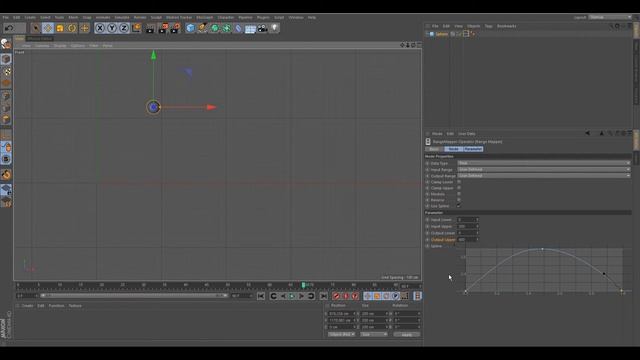Activate the Scale tool
Image resolution: width=640 pixels, height=360 pixels.
60,28
